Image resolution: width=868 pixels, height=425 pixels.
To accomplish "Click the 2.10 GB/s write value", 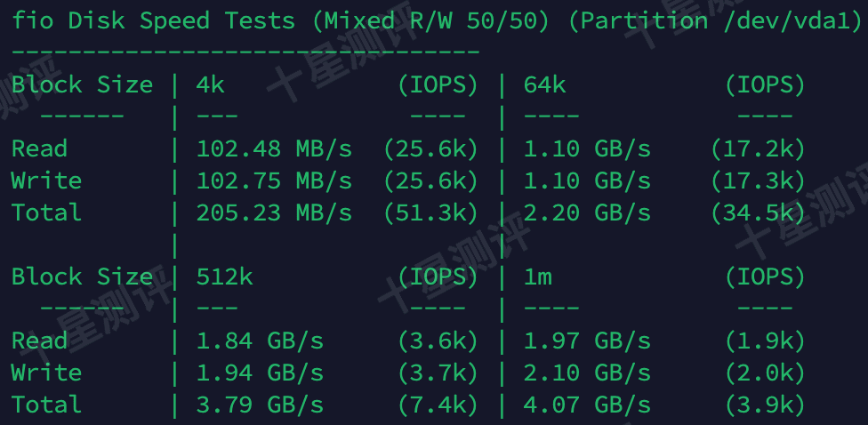I will click(587, 373).
